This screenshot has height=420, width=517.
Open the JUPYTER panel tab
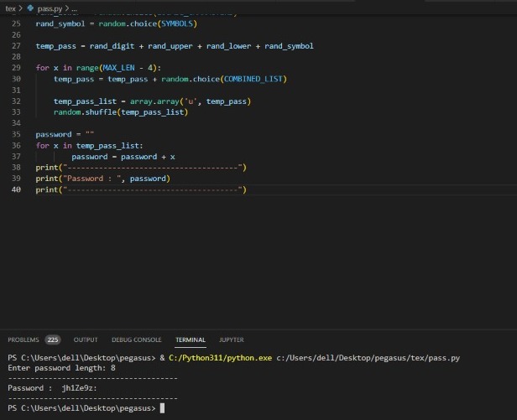tap(232, 340)
